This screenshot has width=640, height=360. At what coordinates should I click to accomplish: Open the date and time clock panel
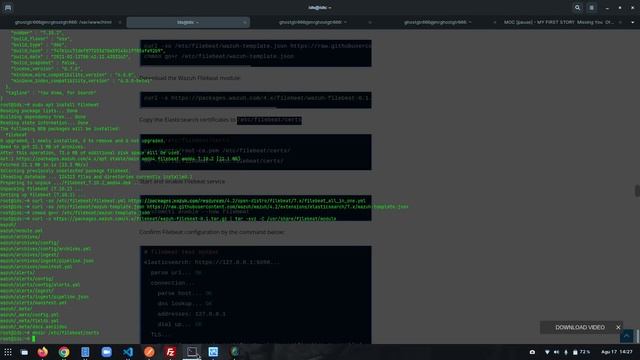[x=616, y=352]
